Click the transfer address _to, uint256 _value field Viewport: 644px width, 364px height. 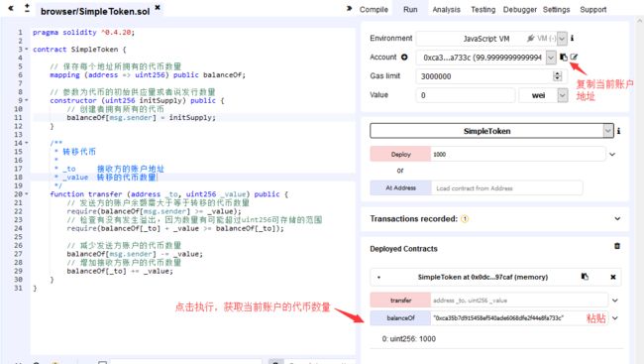[519, 301]
